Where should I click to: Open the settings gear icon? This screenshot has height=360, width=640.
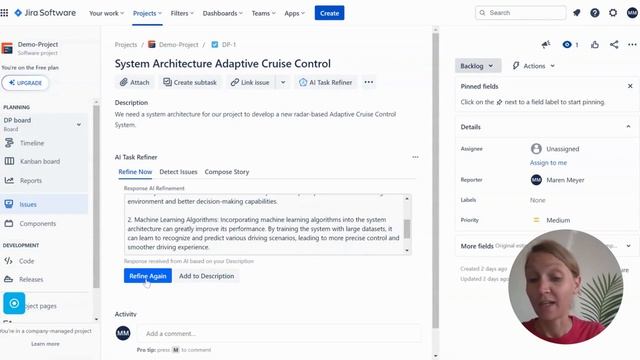coord(613,13)
